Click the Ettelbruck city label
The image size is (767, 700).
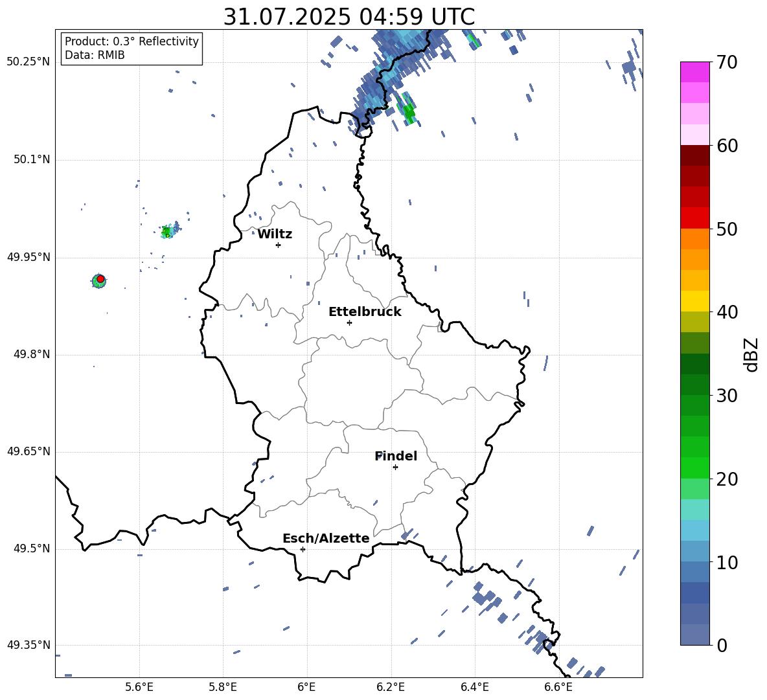coord(365,312)
